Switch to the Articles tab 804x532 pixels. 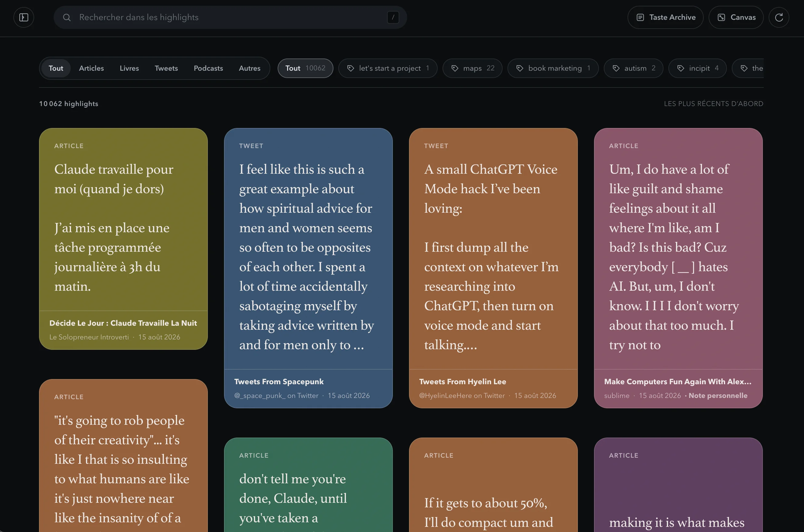91,68
